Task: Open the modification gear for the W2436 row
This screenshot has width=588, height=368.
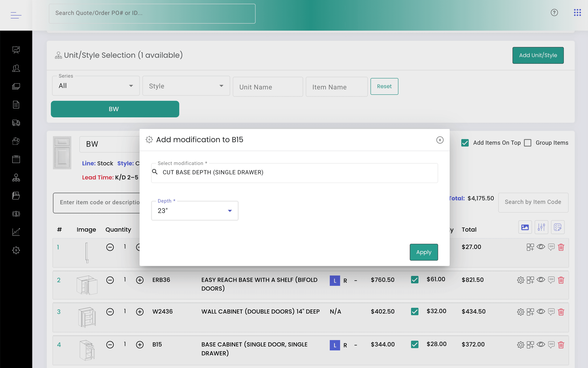Action: pos(520,312)
